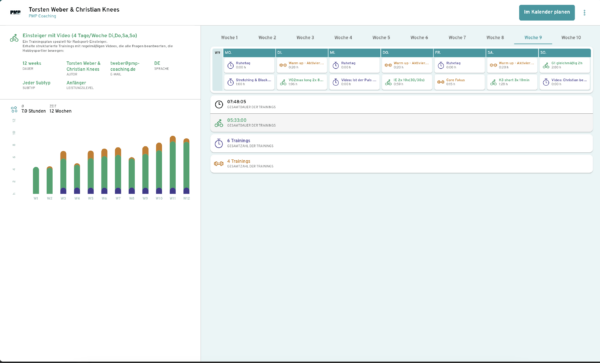
Task: Click Monday's Ruhetag stopwatch icon
Action: coord(230,65)
